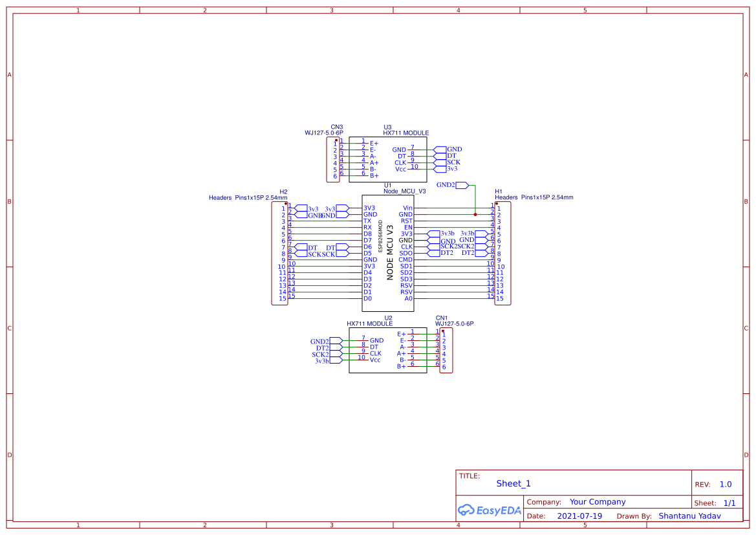
Task: Click the REV 1.0 value
Action: coord(724,483)
